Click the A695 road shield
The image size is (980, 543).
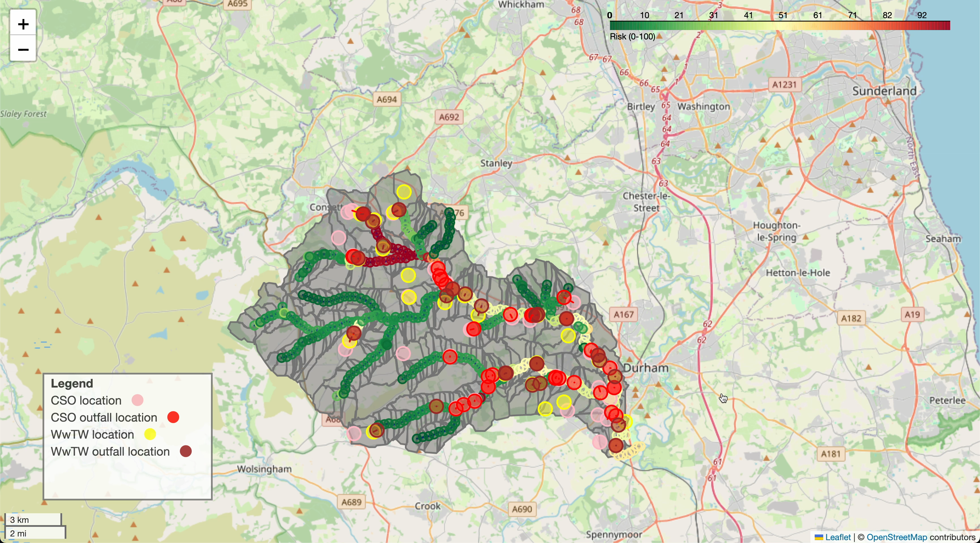[x=237, y=4]
